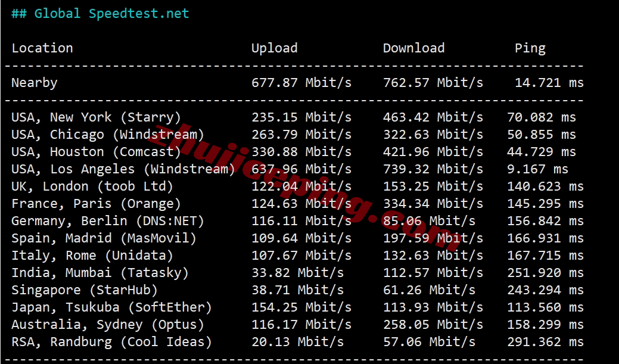Click the Italy, Rome download 132.63 Mbit/s
The image size is (619, 364).
click(433, 256)
